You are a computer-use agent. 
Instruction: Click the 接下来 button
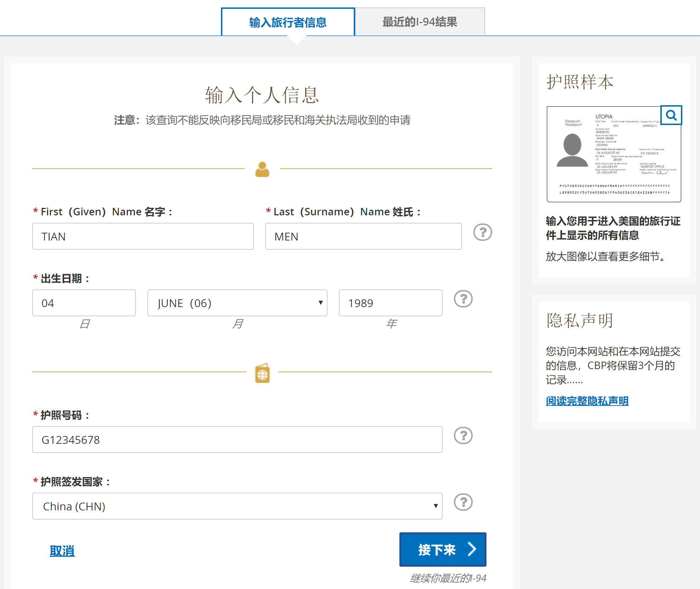pyautogui.click(x=443, y=549)
